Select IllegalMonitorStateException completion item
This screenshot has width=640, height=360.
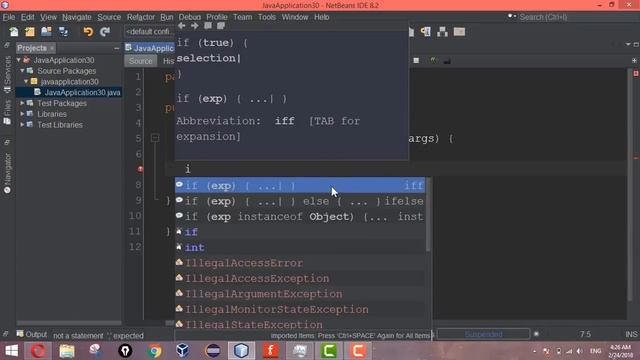pyautogui.click(x=300, y=310)
